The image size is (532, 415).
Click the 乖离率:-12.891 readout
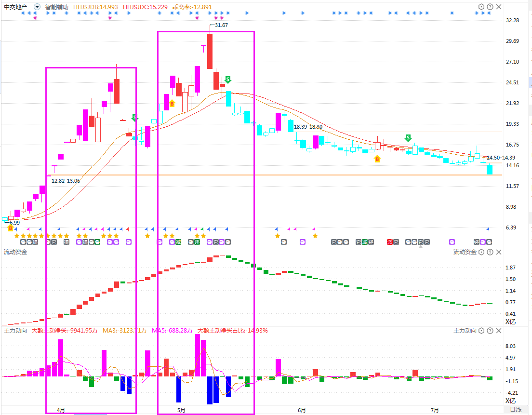pyautogui.click(x=192, y=7)
